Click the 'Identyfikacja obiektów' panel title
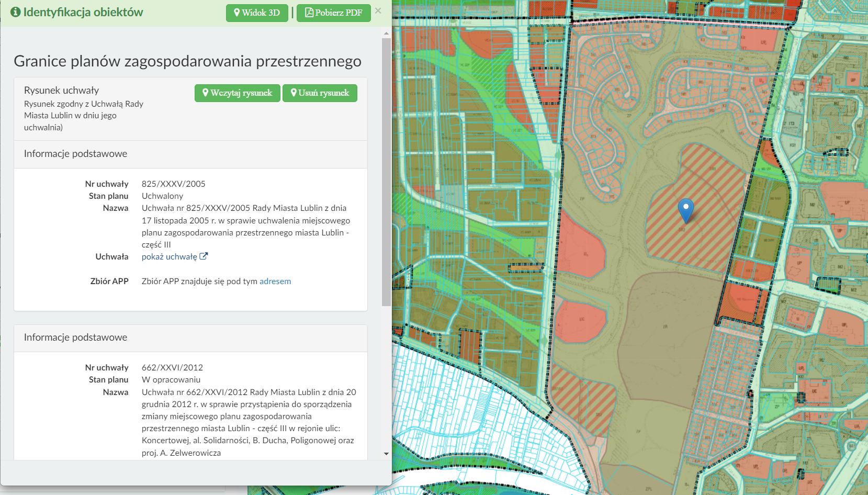 click(x=83, y=13)
